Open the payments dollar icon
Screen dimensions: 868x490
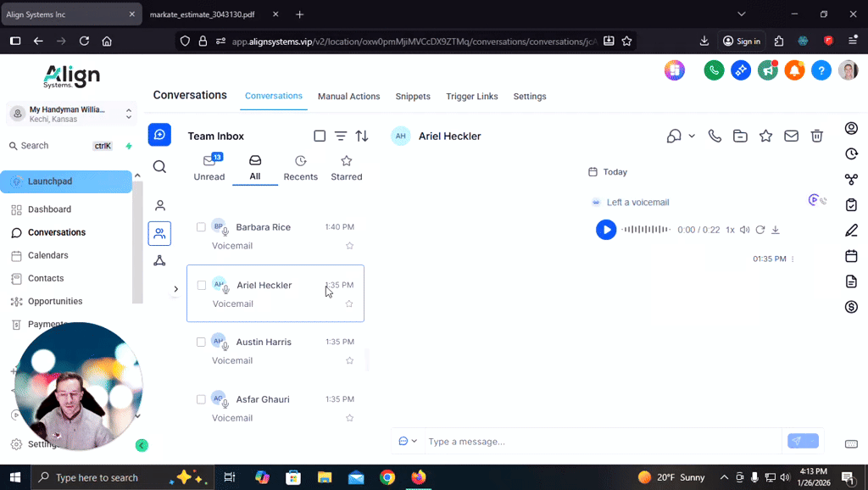click(x=851, y=307)
